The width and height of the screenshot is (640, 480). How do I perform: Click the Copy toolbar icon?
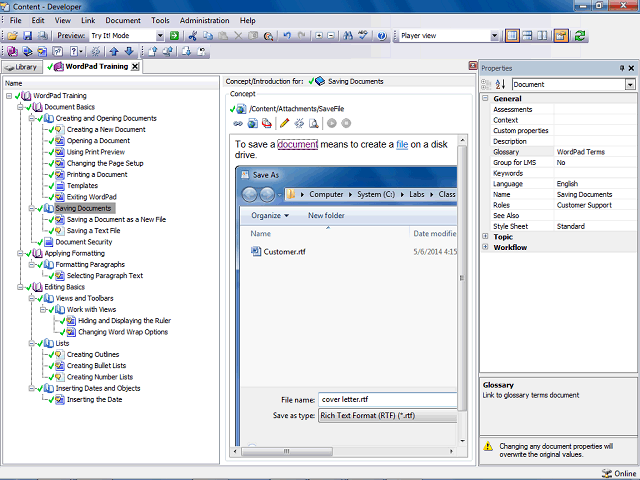click(208, 36)
